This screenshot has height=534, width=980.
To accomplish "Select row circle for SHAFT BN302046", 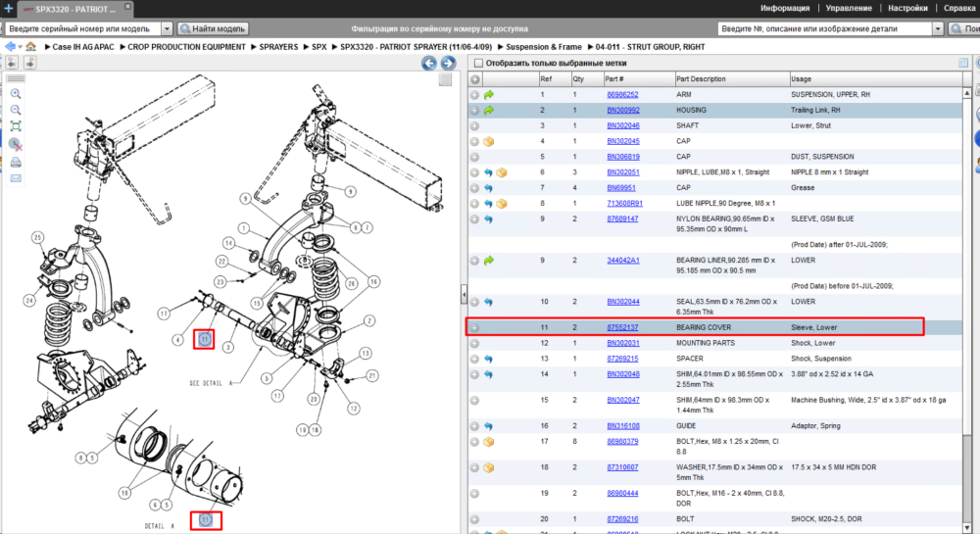I will pyautogui.click(x=475, y=126).
